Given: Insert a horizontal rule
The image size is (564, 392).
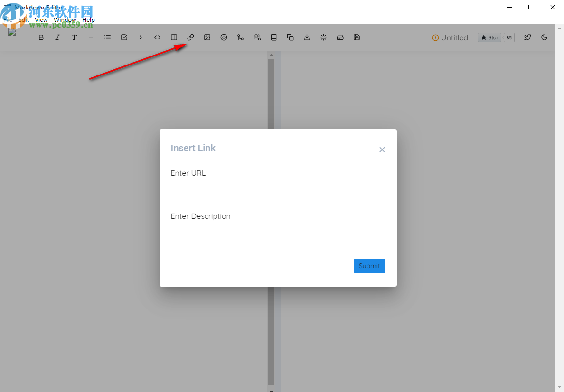Looking at the screenshot, I should pyautogui.click(x=91, y=37).
